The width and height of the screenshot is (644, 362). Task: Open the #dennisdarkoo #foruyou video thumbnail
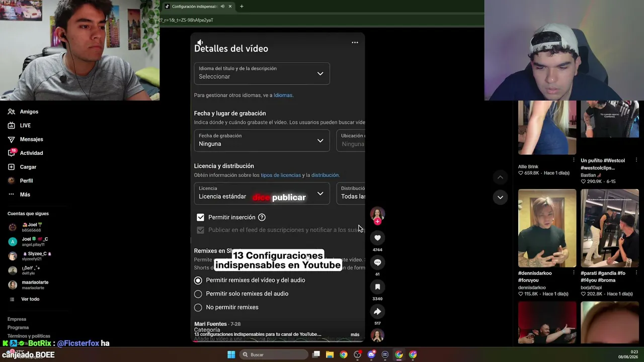coord(547,228)
